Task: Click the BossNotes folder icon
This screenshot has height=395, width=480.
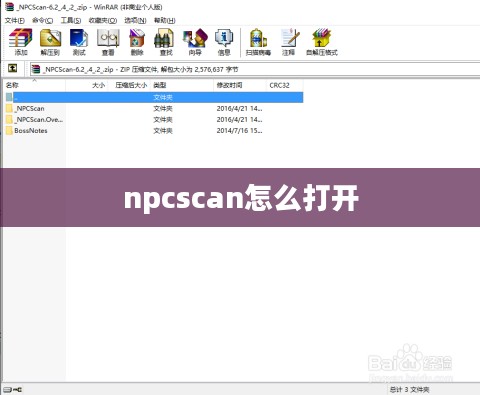Action: point(9,130)
